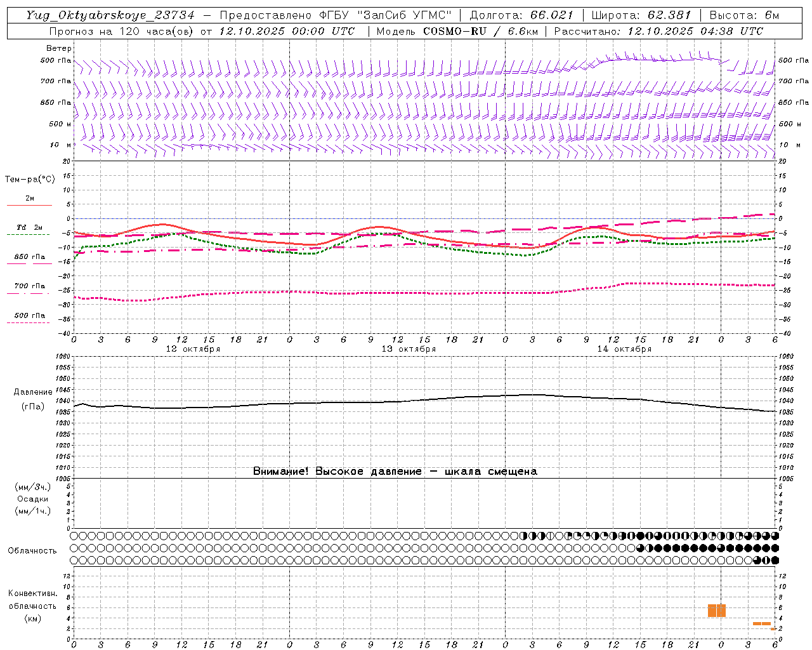Select the (мм/3ч.) precipitation unit label
The image size is (812, 650).
point(33,487)
